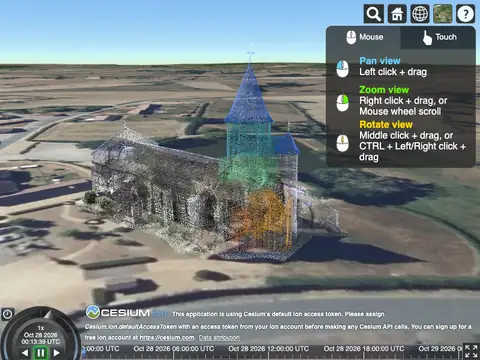Click the clock reset icon
The width and height of the screenshot is (480, 360).
pyautogui.click(x=7, y=314)
